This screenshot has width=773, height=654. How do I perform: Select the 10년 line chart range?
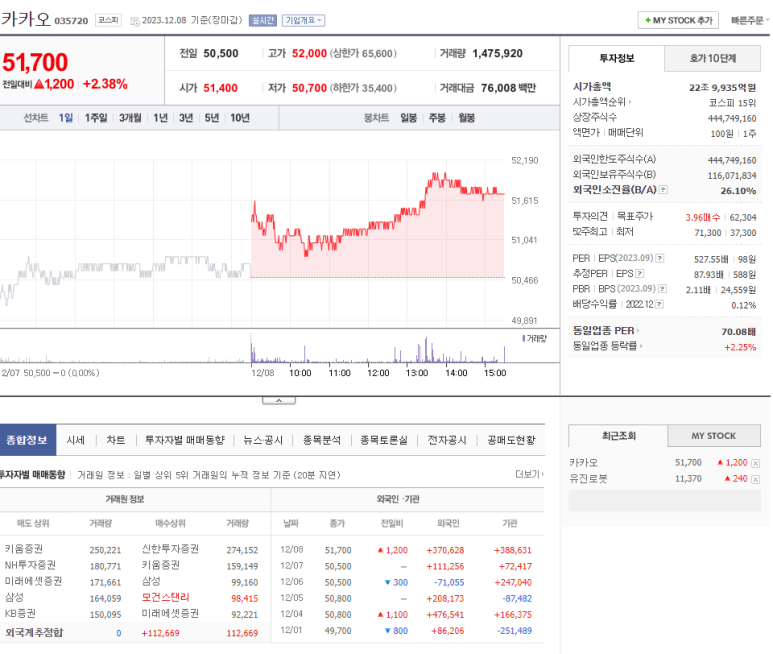pos(240,118)
